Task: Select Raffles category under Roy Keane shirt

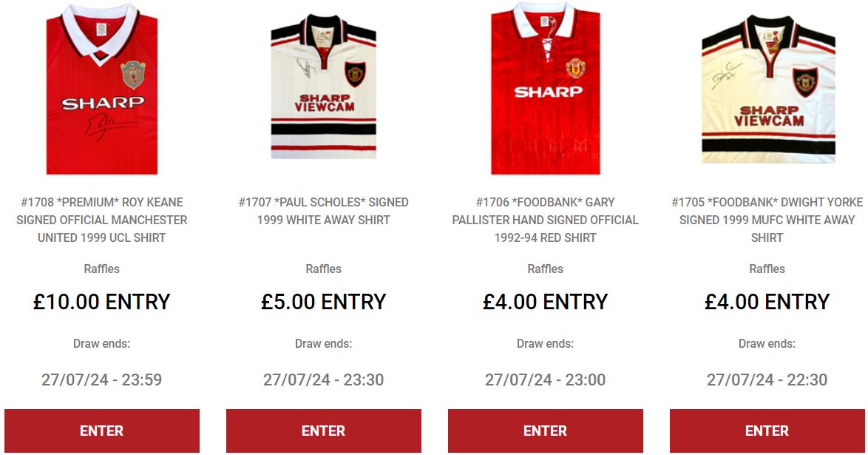Action: point(102,269)
